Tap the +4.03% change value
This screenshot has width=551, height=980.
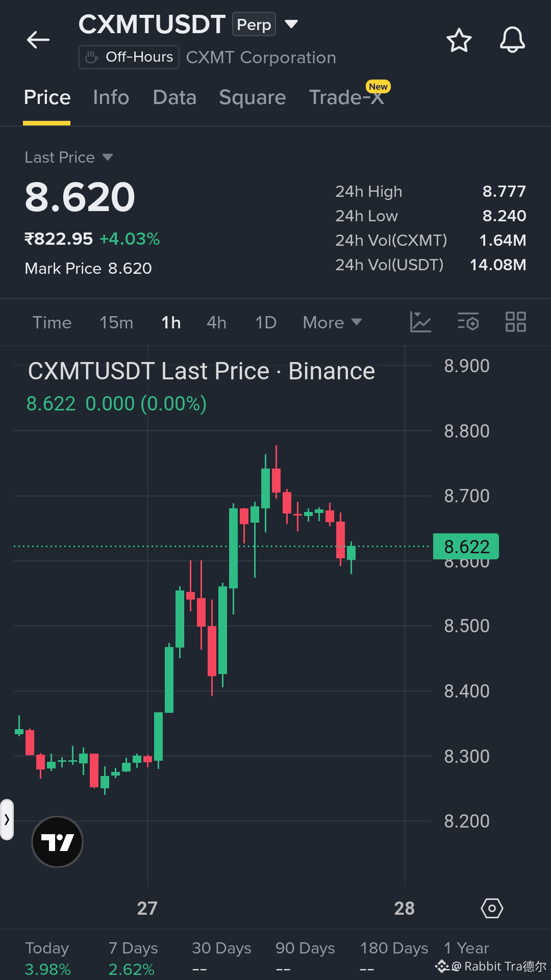pos(130,239)
